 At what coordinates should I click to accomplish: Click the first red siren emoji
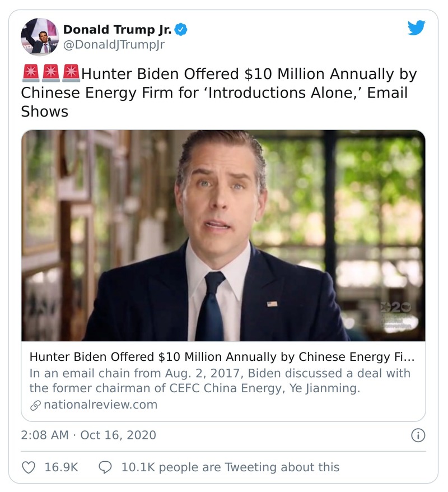[x=31, y=73]
